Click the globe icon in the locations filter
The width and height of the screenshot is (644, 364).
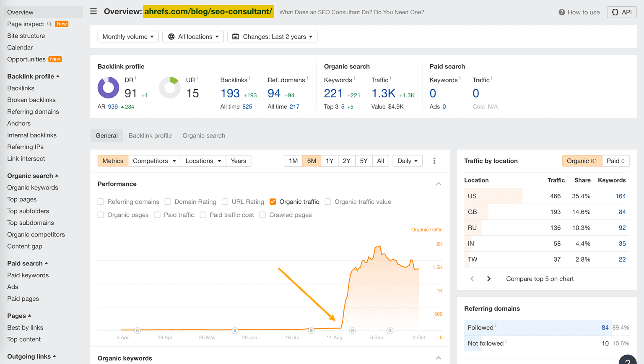point(171,36)
